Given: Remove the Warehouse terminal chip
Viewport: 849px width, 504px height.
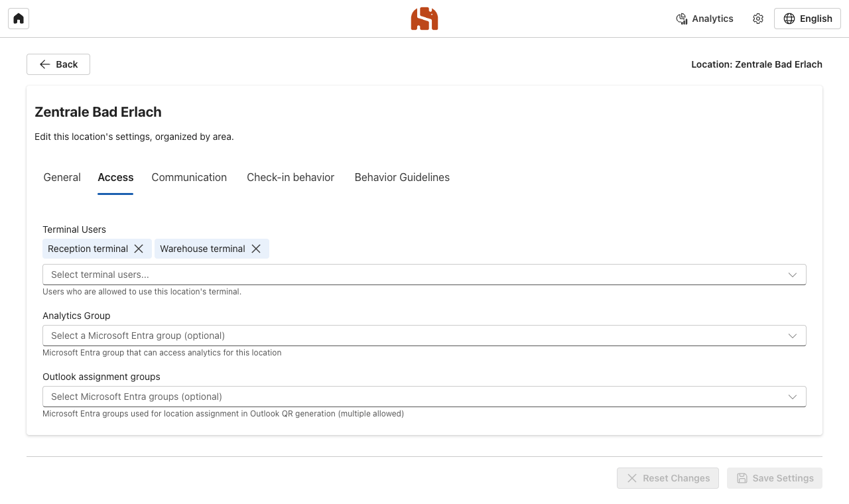Looking at the screenshot, I should click(x=256, y=249).
